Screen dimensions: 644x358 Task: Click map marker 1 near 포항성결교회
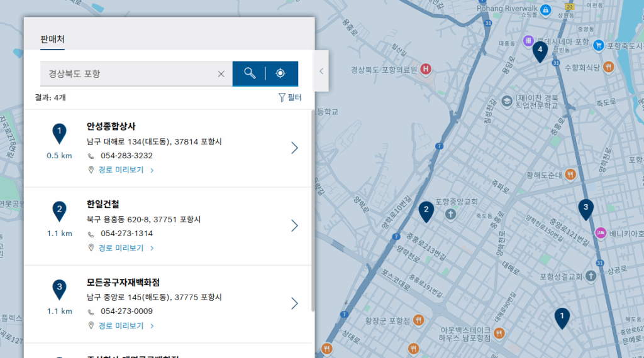click(562, 318)
